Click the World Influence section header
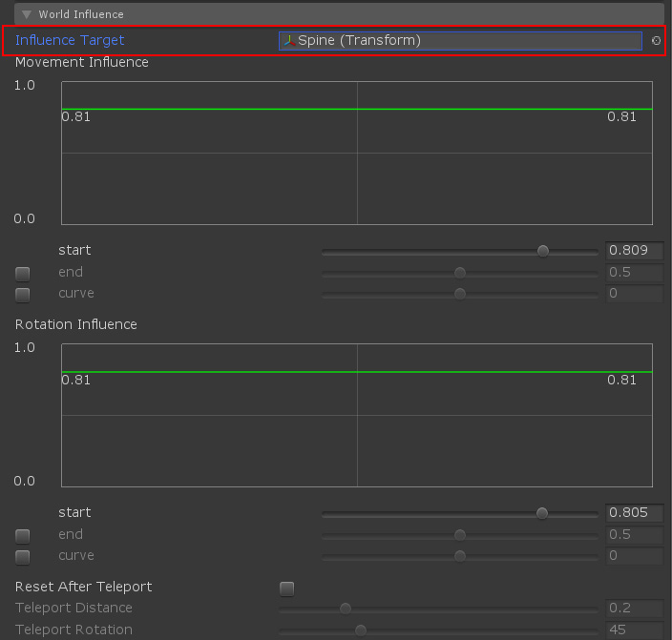 339,14
